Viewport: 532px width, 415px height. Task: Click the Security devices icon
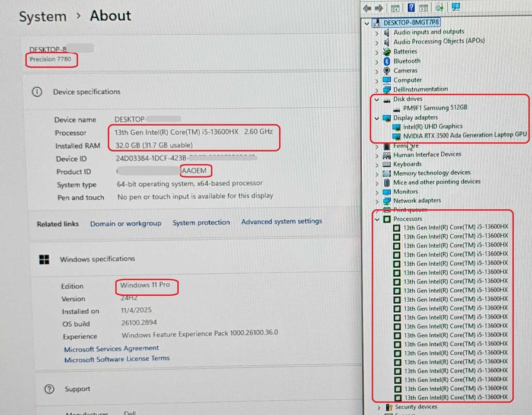coord(389,407)
